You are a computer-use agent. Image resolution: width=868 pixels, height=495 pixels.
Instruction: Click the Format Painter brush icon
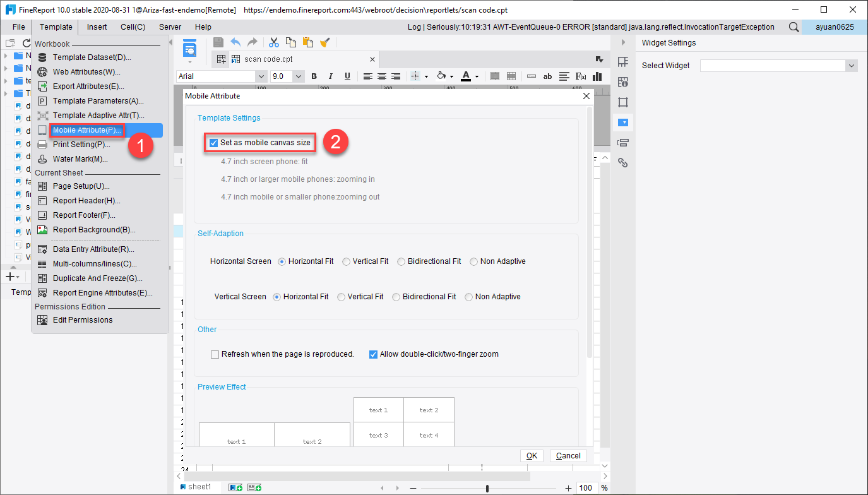(324, 42)
